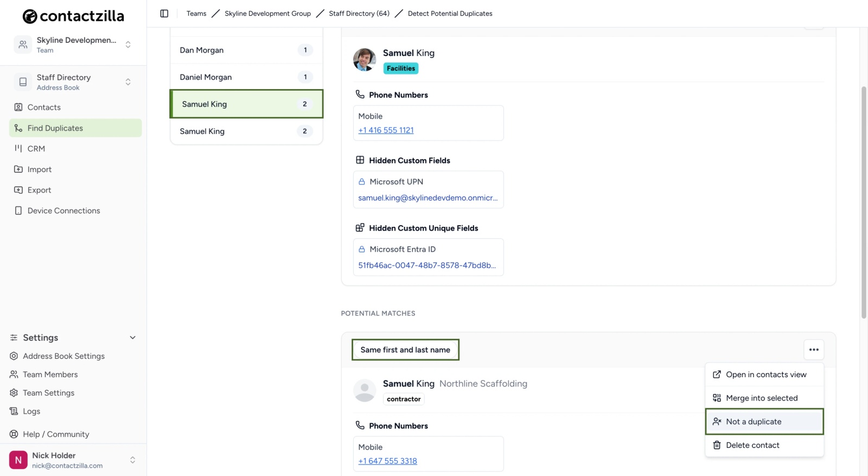Screen dimensions: 868x476
Task: Choose Merge into selected from menu
Action: [764, 398]
